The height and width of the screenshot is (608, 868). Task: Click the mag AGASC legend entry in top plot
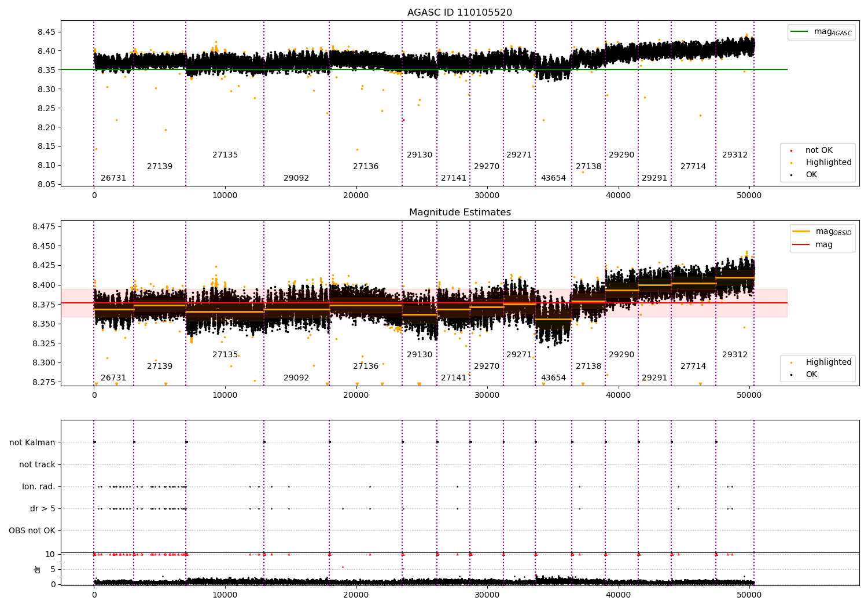pyautogui.click(x=822, y=32)
